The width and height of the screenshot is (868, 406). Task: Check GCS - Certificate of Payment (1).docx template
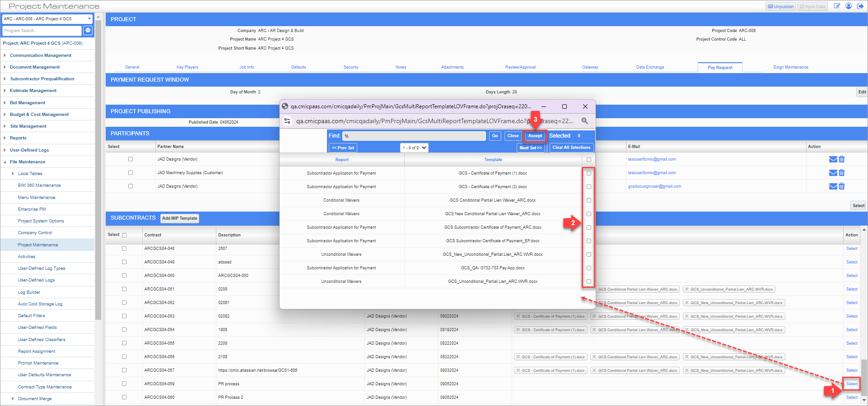pyautogui.click(x=589, y=173)
